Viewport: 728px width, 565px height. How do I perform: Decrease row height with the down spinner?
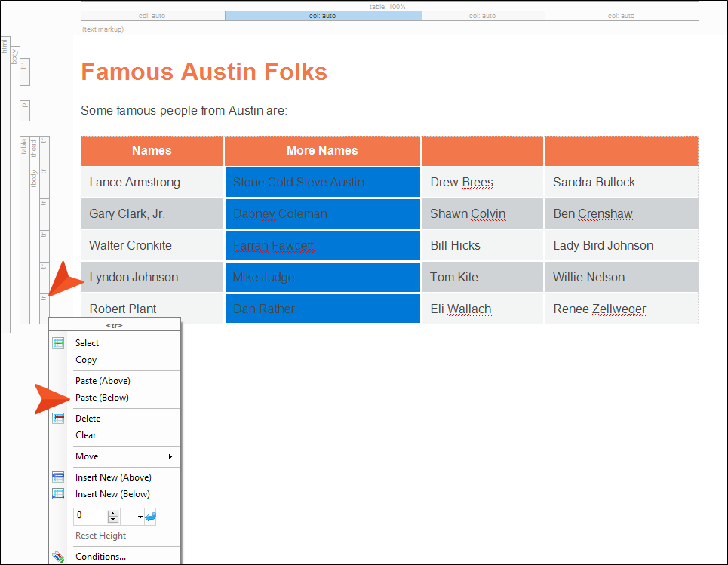click(x=113, y=520)
